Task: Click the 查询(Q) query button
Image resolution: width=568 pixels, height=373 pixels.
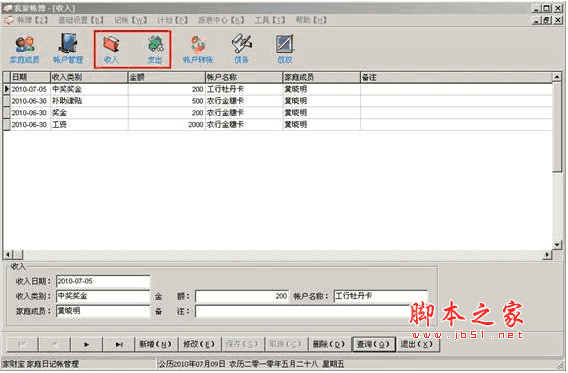Action: click(x=373, y=344)
